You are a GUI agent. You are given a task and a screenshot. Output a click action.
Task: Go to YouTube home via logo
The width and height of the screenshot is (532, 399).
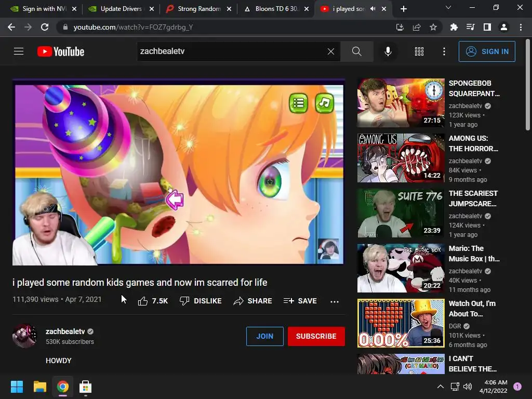(x=61, y=51)
